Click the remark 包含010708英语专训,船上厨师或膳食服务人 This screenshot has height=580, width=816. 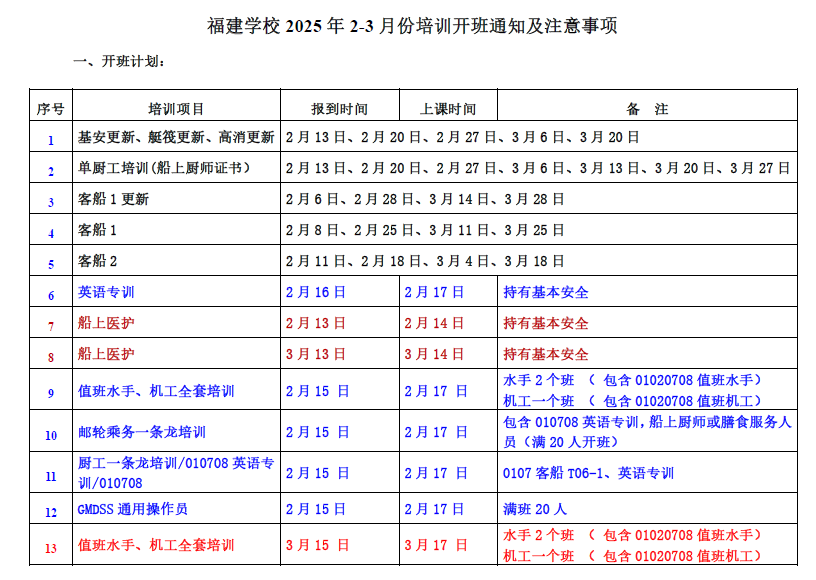[647, 421]
